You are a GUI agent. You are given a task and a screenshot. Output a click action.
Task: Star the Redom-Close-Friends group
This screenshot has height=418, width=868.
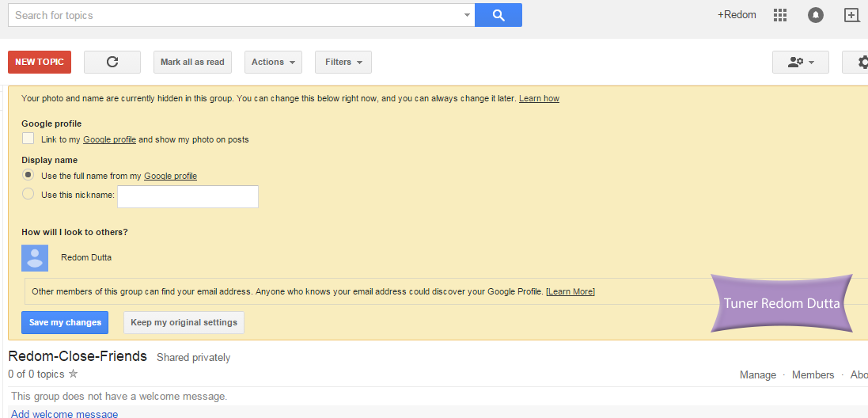click(74, 374)
